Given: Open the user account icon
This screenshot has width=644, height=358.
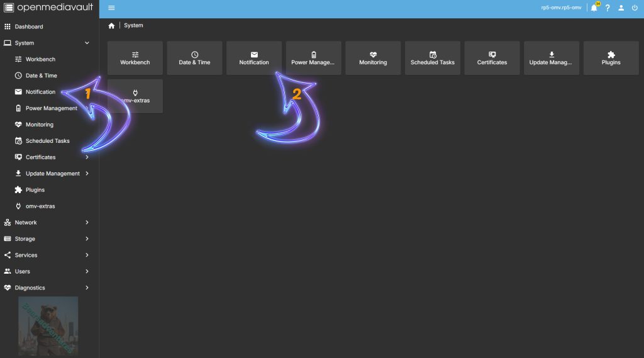Looking at the screenshot, I should 621,8.
